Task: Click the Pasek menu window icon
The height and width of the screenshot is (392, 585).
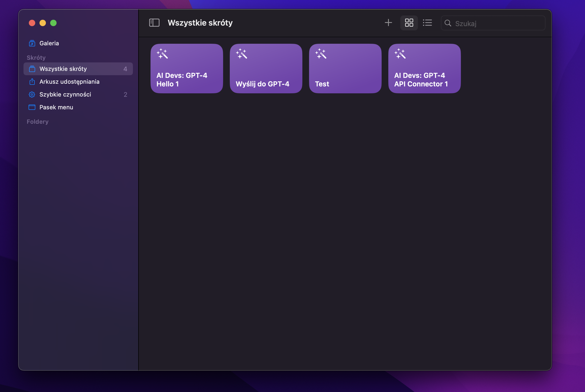Action: click(x=32, y=107)
